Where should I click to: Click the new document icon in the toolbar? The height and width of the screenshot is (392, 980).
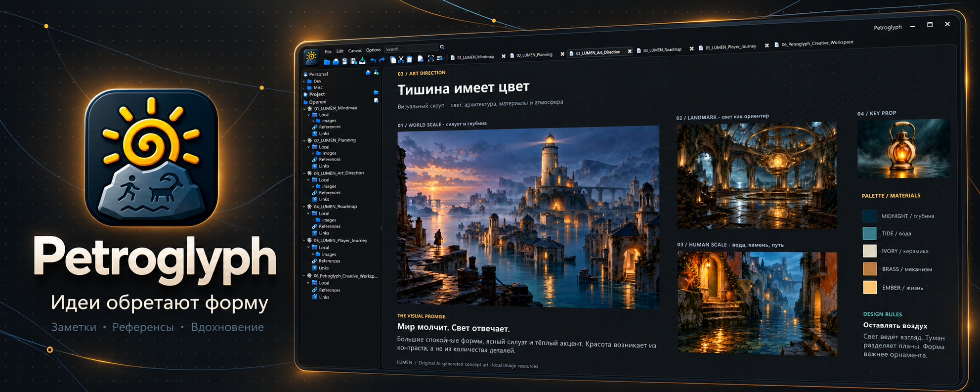tap(421, 59)
